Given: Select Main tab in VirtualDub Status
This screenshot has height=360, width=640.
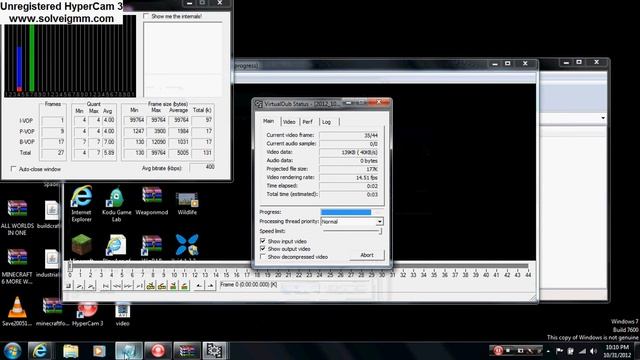Looking at the screenshot, I should coord(269,121).
